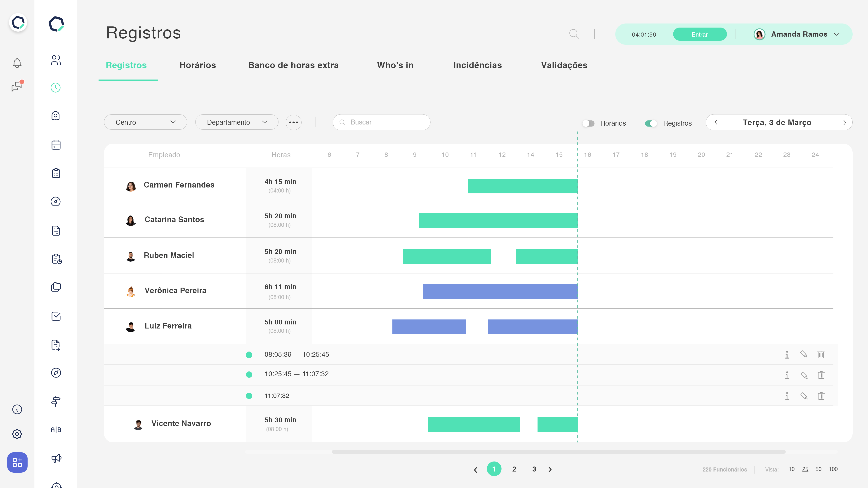Open the signpost icon in sidebar
Image resolution: width=868 pixels, height=488 pixels.
(56, 401)
